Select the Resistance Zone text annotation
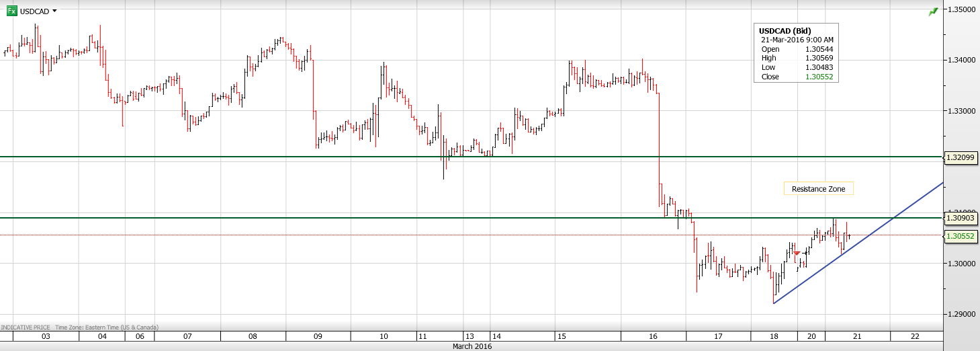Screen dimensions: 980x351 818,189
